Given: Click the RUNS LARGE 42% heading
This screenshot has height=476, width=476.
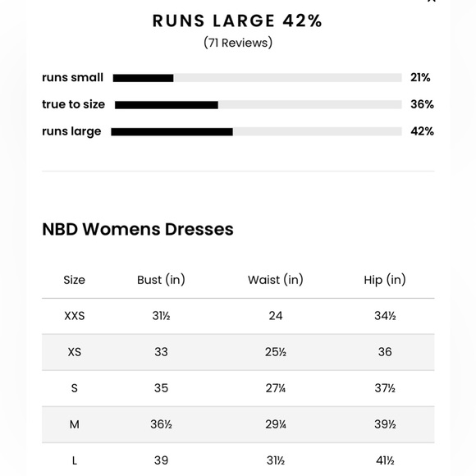Looking at the screenshot, I should tap(237, 21).
